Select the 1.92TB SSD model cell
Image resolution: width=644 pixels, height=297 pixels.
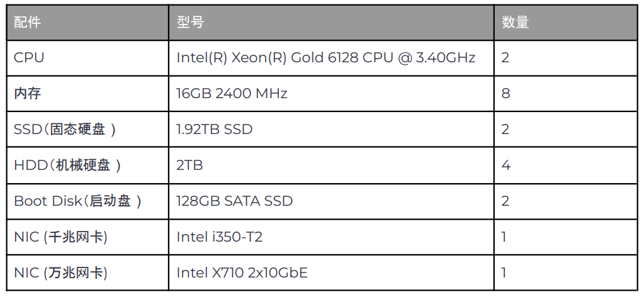[x=331, y=130]
